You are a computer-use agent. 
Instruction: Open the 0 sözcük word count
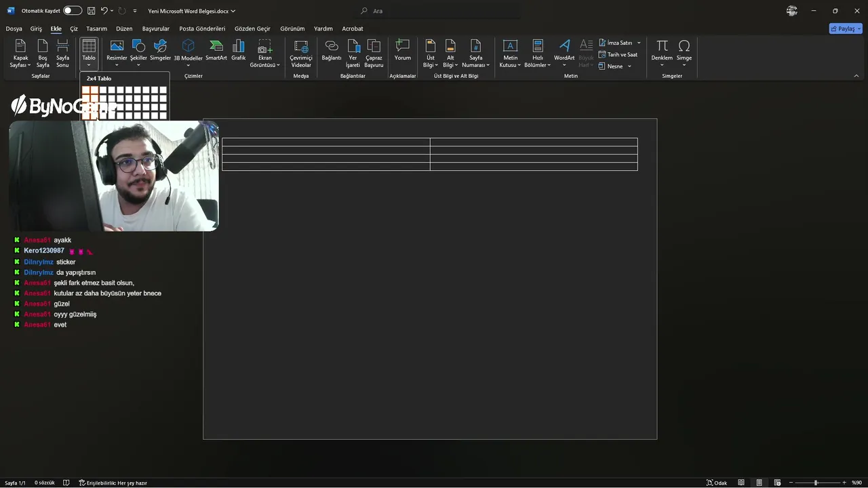[45, 483]
